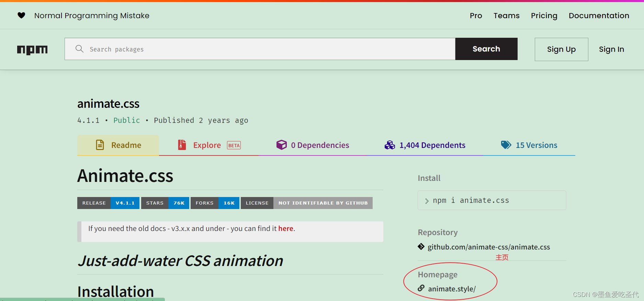Click the Forks 16K badge
This screenshot has height=301, width=644.
tap(215, 203)
